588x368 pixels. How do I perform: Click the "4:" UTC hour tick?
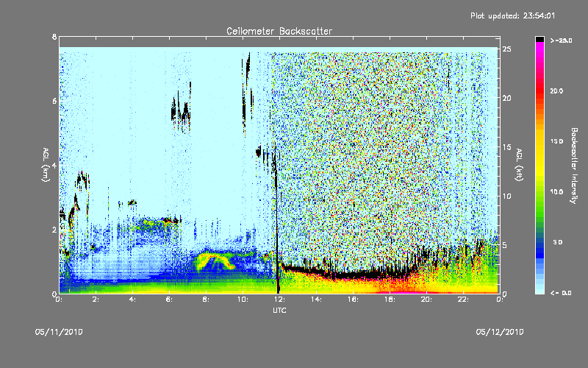(132, 300)
